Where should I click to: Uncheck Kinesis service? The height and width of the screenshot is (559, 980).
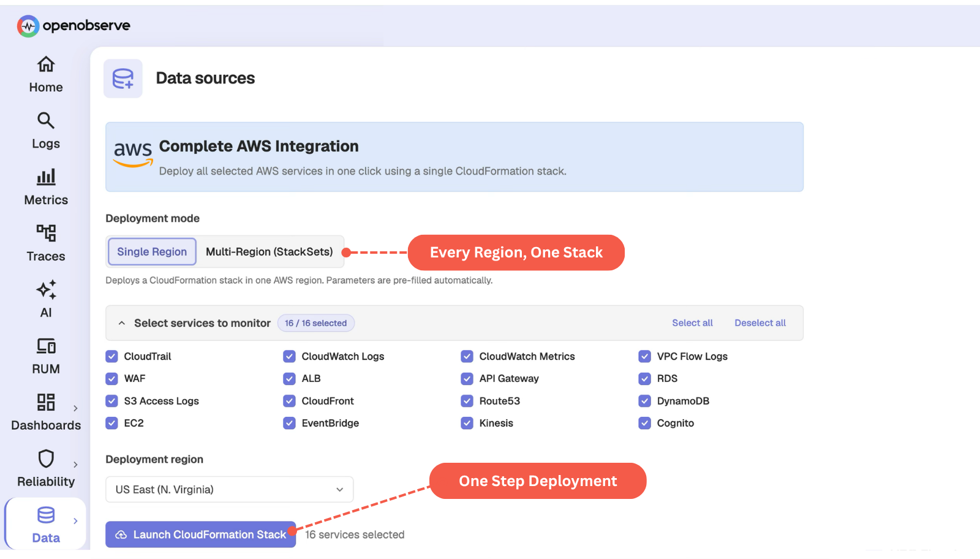[x=467, y=423]
